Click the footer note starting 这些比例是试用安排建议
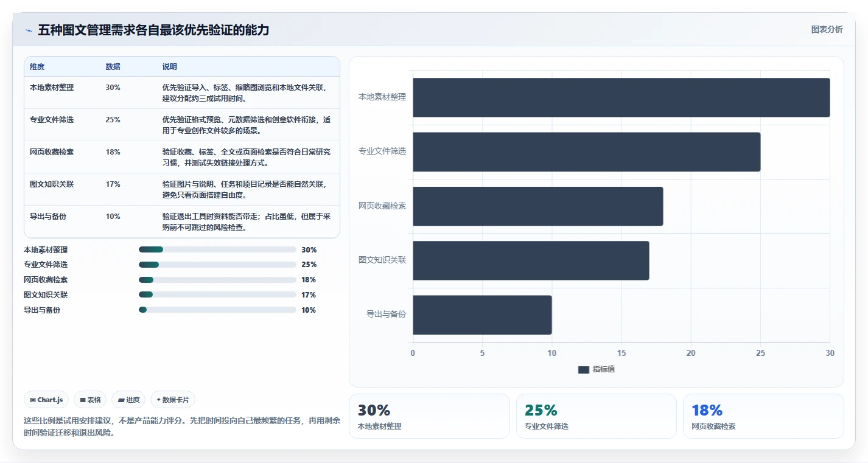This screenshot has width=868, height=463. [182, 427]
